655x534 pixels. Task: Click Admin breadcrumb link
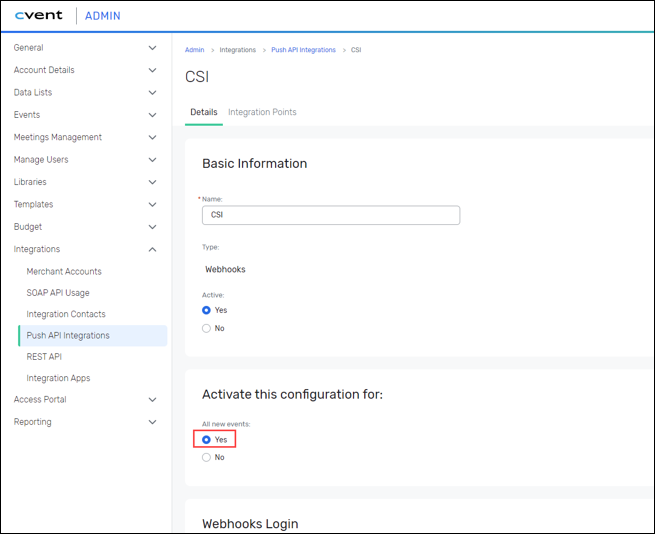tap(194, 50)
